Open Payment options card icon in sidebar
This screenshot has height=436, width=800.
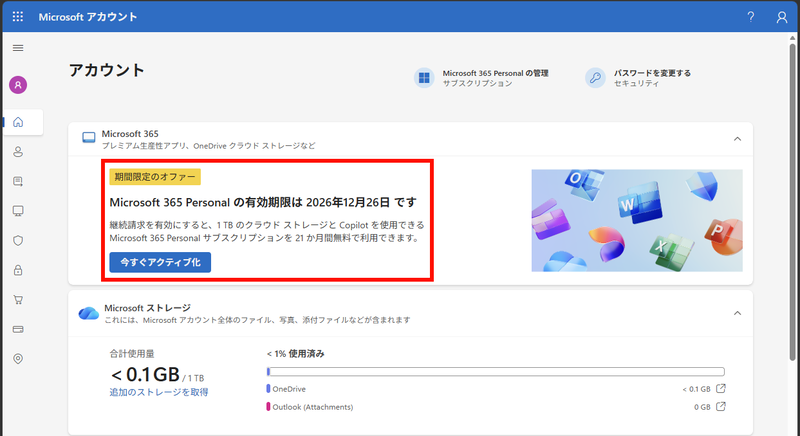18,329
